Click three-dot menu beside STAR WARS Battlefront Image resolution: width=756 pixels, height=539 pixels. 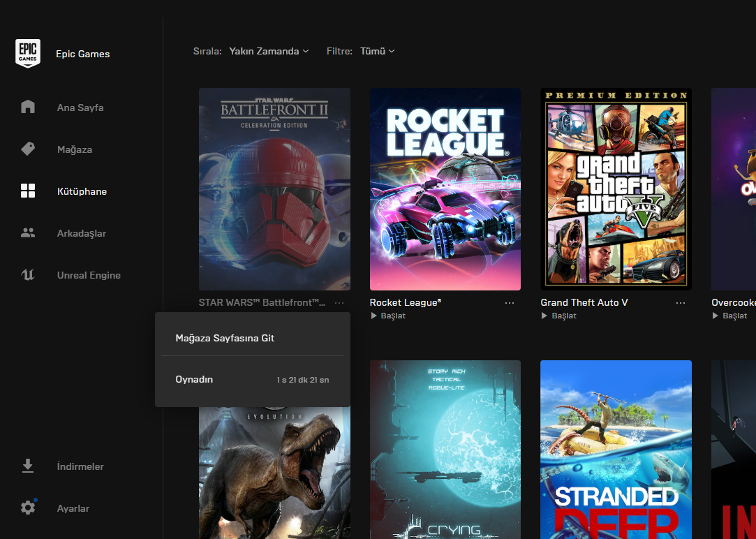339,303
